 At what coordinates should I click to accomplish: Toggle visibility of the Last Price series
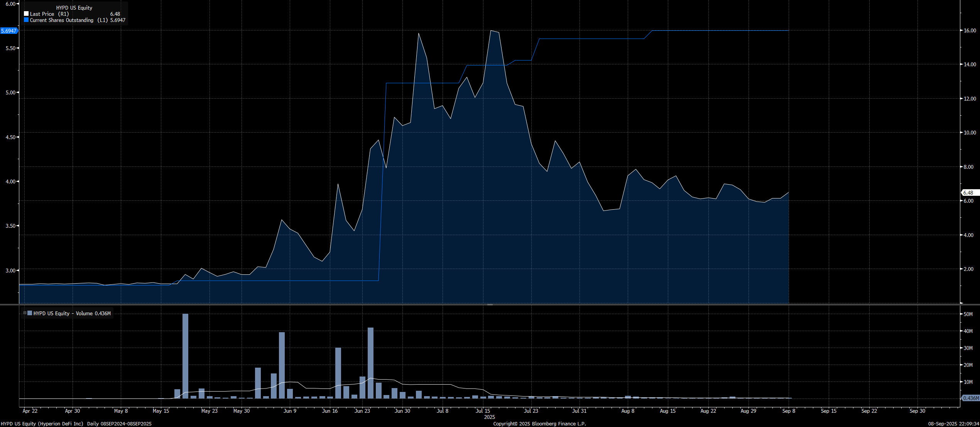[26, 13]
